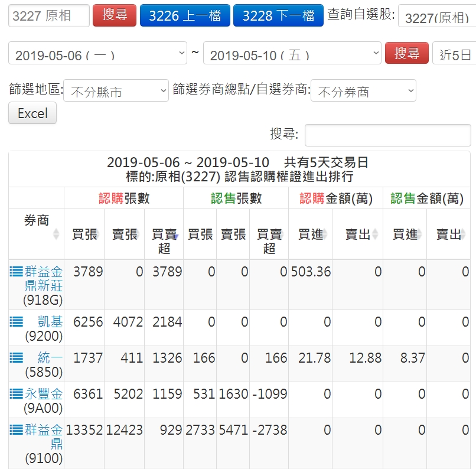Go to next stock 3228 下一檔
This screenshot has height=469, width=476.
click(278, 16)
